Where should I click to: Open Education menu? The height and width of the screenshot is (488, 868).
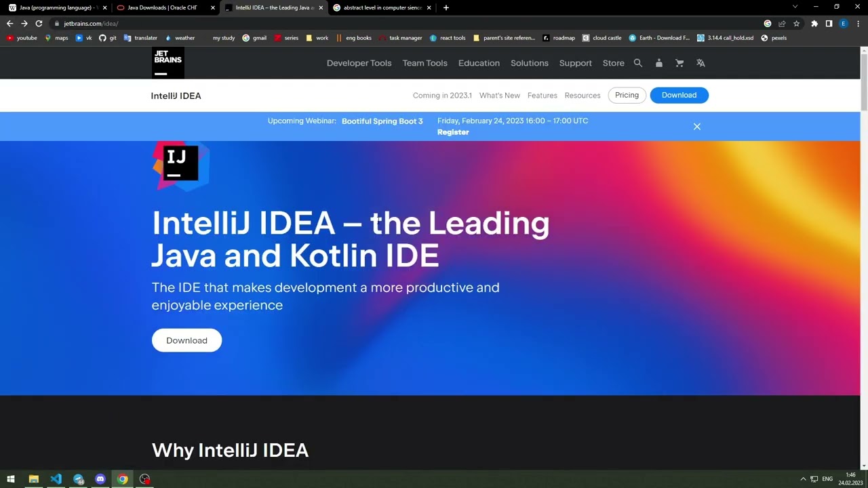(479, 63)
